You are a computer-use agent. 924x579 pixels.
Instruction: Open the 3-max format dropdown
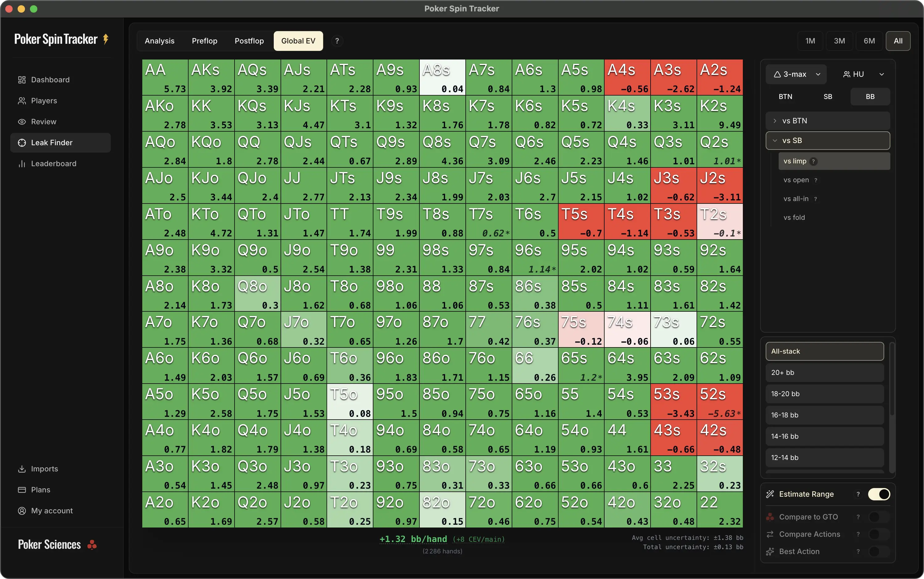(796, 74)
